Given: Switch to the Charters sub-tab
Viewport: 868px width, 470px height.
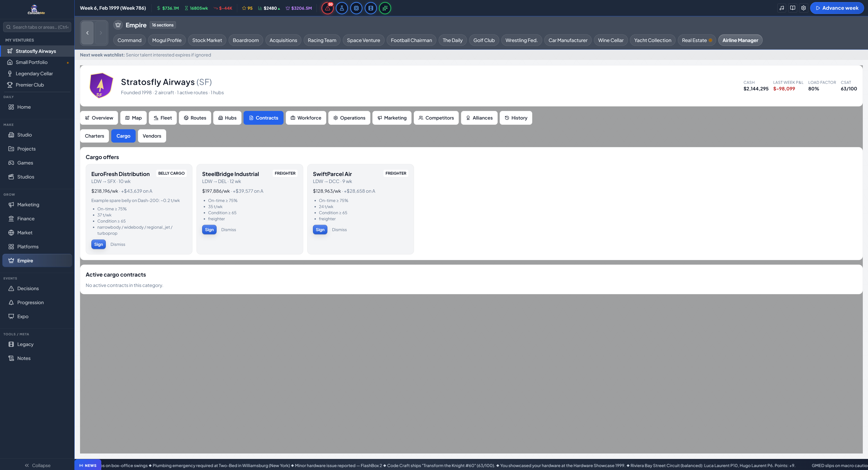Looking at the screenshot, I should [x=94, y=136].
